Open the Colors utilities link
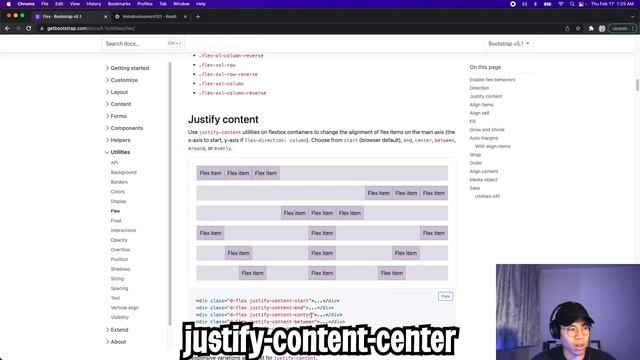The width and height of the screenshot is (640, 360). [118, 192]
